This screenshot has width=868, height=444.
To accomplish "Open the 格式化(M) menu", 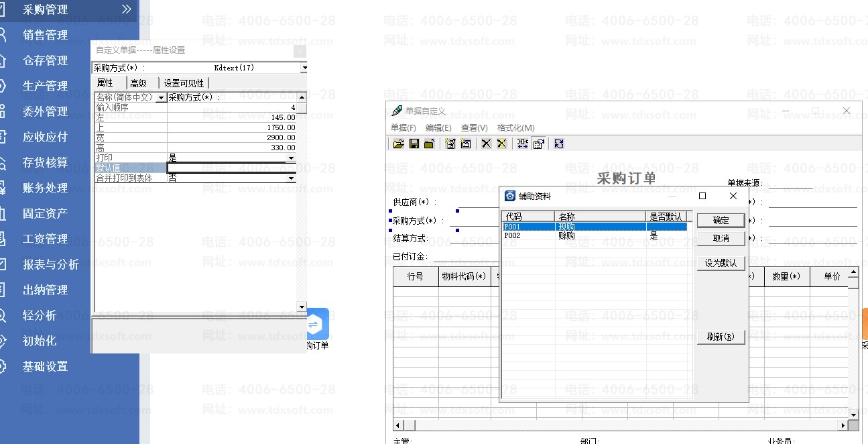I will 515,127.
